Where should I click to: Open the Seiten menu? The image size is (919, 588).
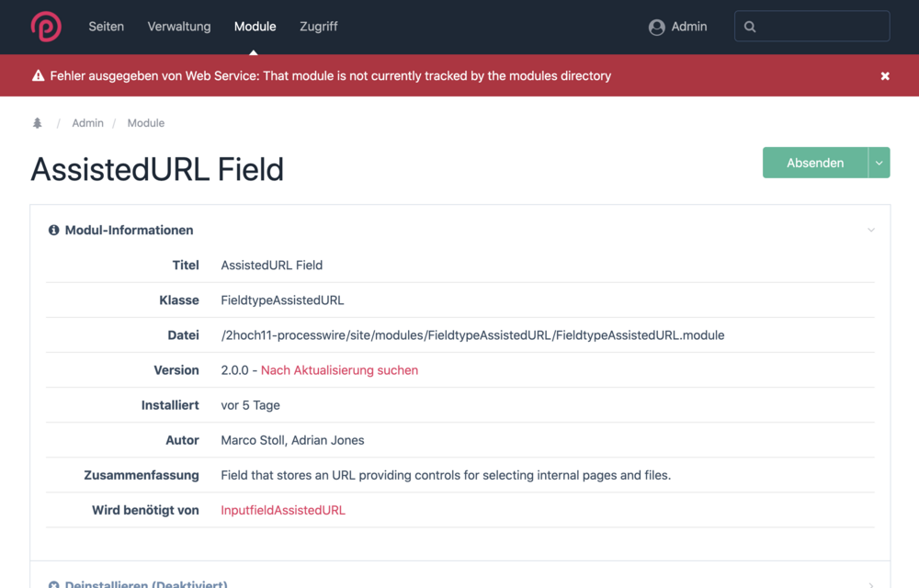coord(106,27)
